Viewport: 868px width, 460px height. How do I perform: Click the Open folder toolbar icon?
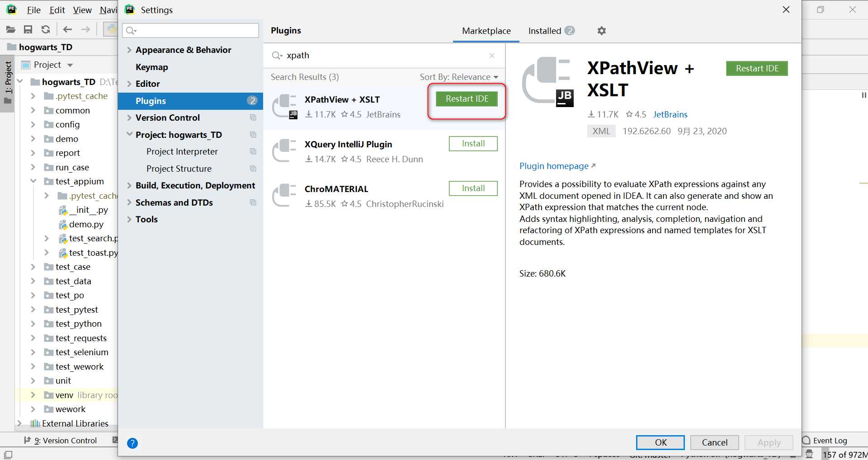[x=11, y=30]
